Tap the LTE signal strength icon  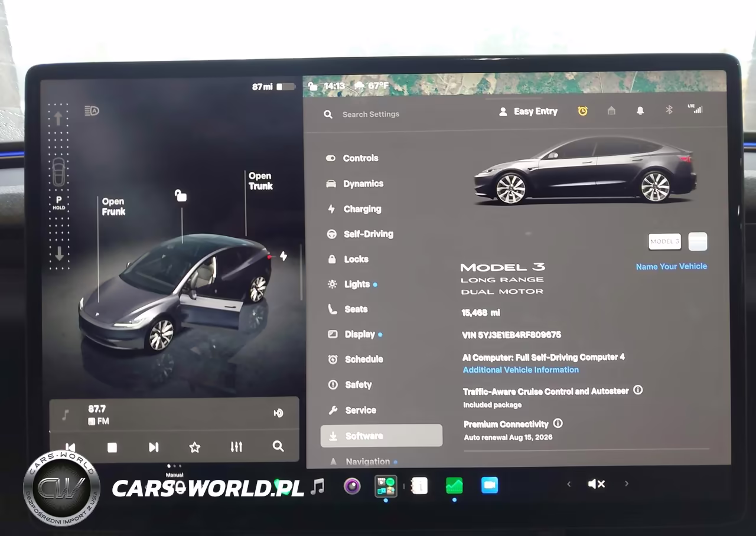(x=695, y=109)
